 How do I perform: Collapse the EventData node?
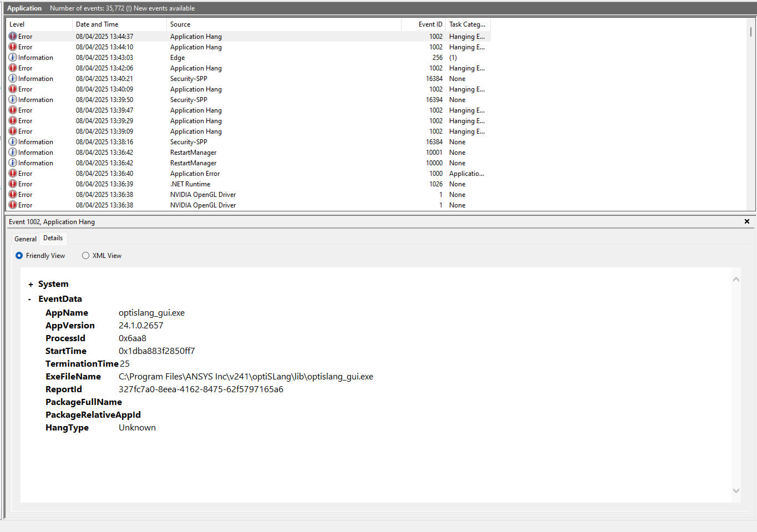point(29,299)
